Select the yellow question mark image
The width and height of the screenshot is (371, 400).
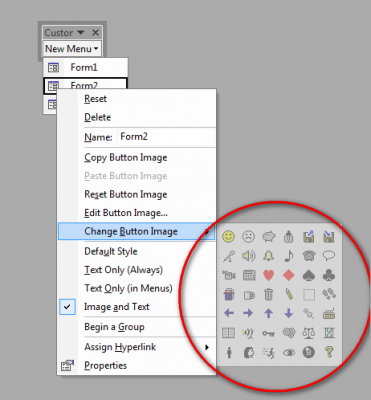(x=329, y=352)
